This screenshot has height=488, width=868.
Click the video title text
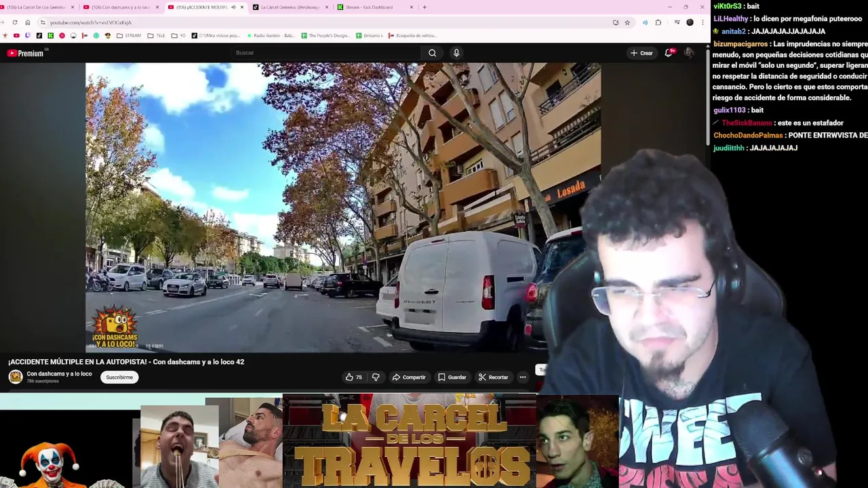126,362
